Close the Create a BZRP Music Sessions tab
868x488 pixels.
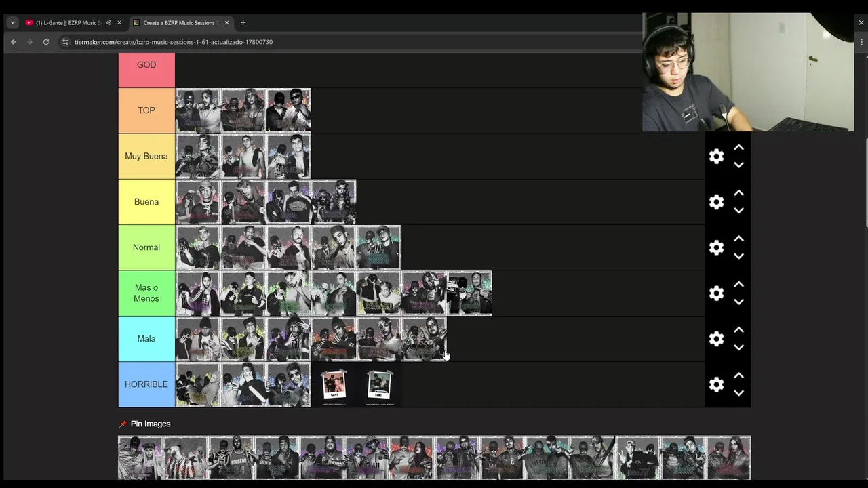point(226,23)
